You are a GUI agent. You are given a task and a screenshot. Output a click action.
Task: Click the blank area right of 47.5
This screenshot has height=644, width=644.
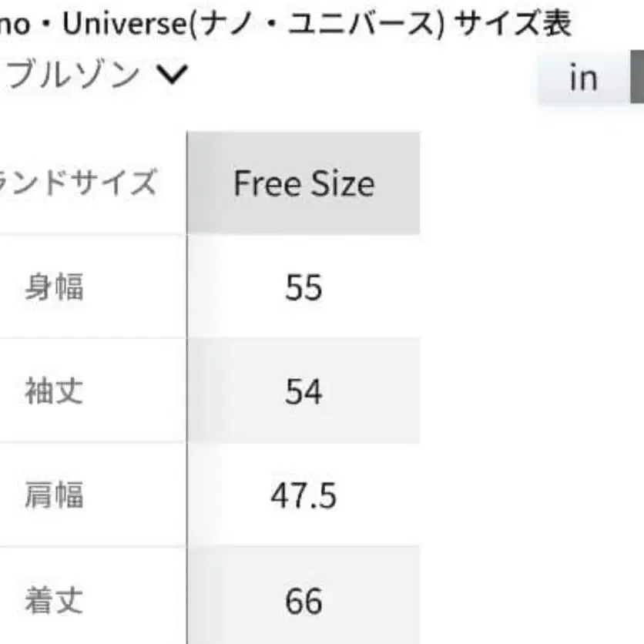pos(532,495)
